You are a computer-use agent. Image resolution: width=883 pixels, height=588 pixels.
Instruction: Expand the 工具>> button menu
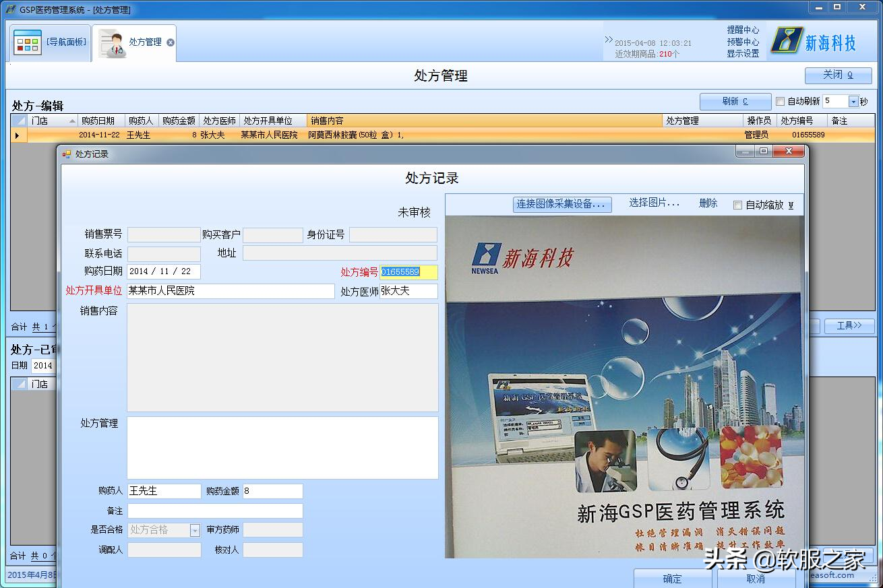click(x=849, y=326)
